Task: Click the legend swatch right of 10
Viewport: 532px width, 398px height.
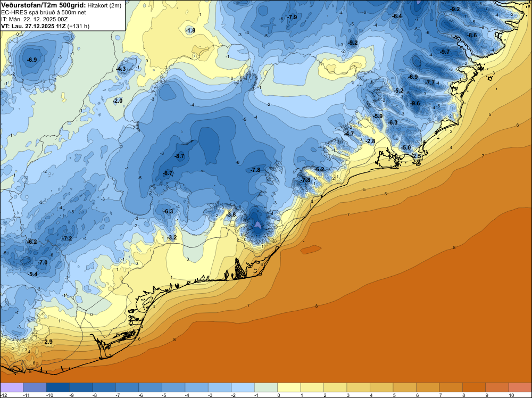Action: (x=520, y=387)
